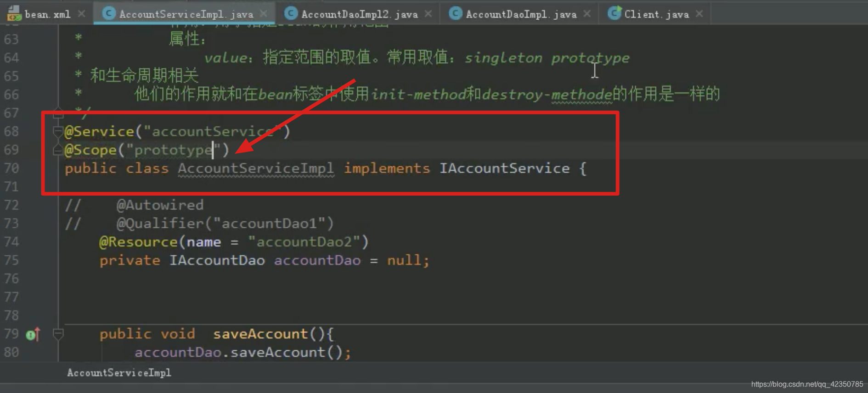
Task: Click the AccountServiceImpl.java class icon
Action: point(108,13)
